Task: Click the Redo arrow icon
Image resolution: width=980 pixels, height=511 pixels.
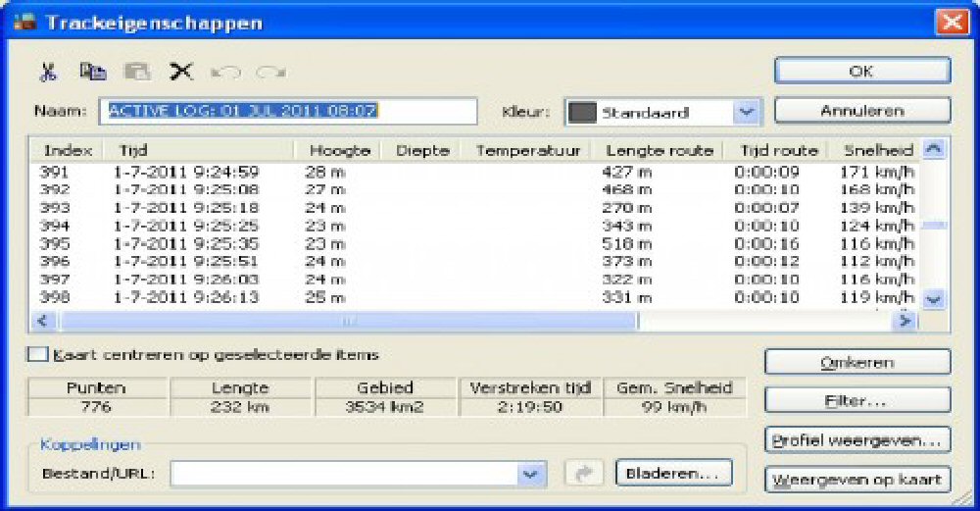Action: [269, 72]
